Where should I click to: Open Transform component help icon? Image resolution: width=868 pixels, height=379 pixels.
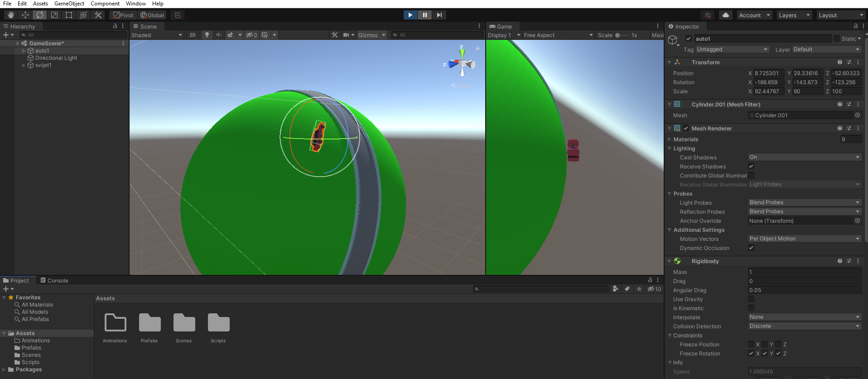pos(840,62)
